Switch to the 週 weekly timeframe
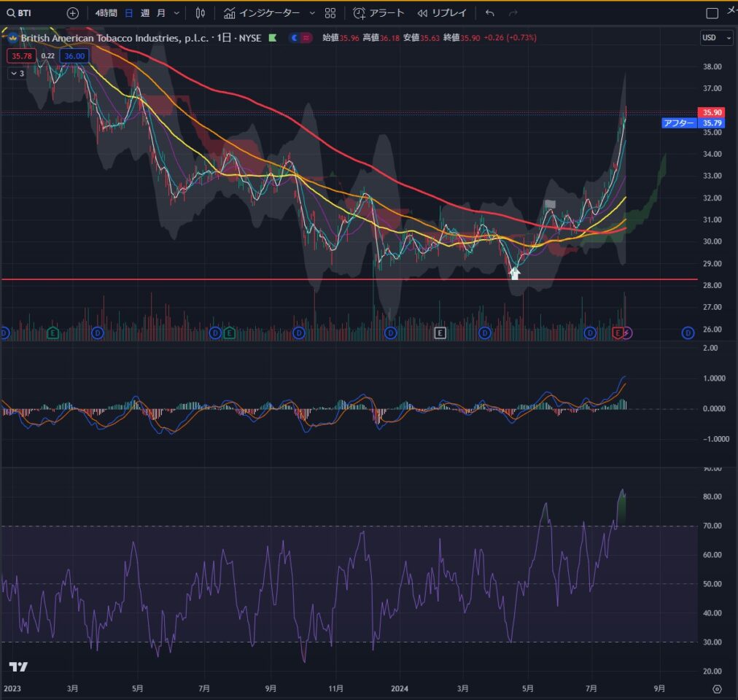 coord(145,13)
